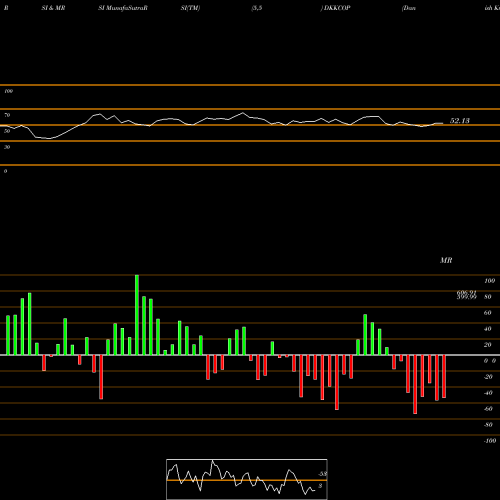Click the 'SI(TM)' header text
Screen dimensions: 500x500
[x=190, y=8]
